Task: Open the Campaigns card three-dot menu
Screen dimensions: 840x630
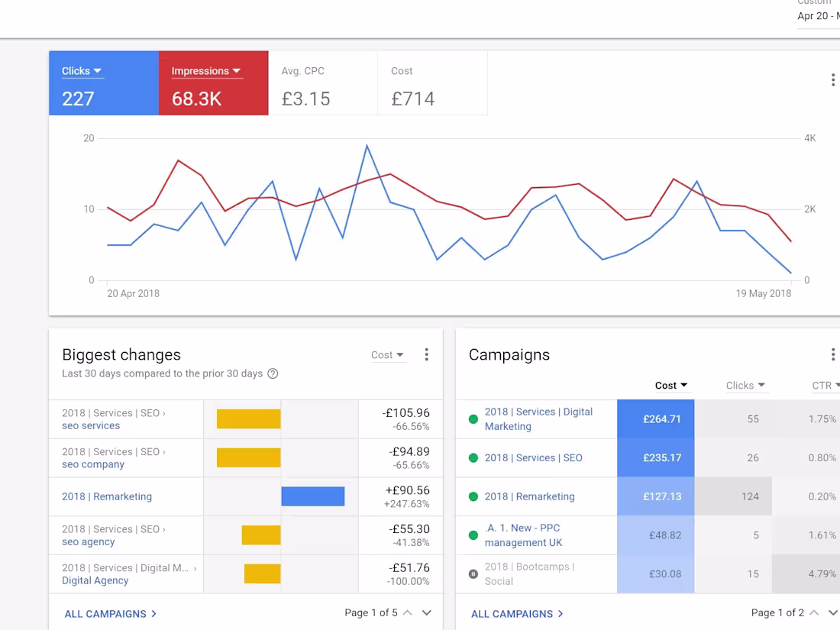Action: point(832,354)
